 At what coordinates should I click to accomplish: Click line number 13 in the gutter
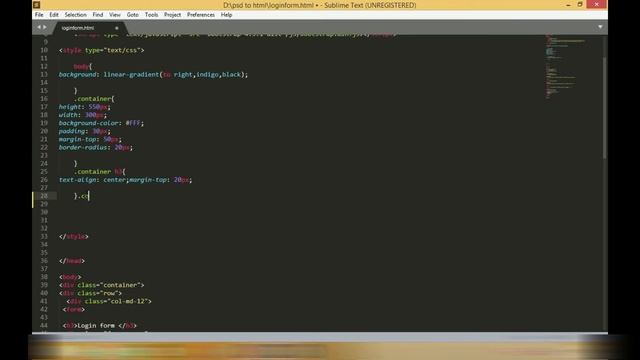pyautogui.click(x=44, y=74)
